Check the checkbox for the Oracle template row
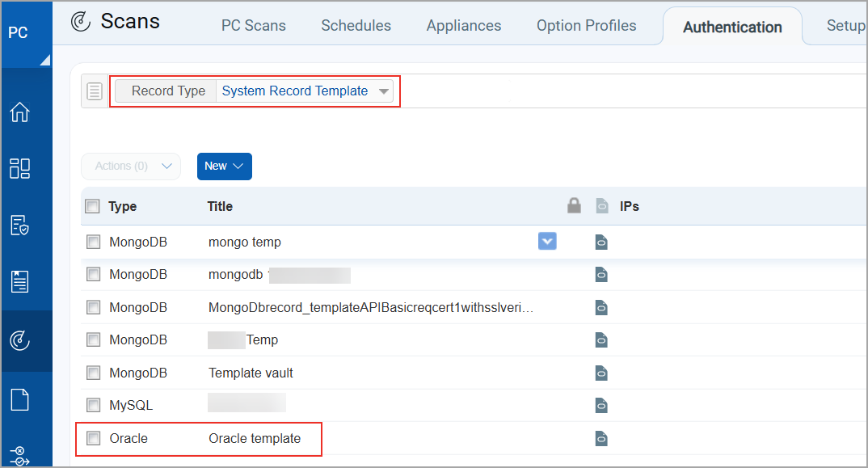The image size is (868, 468). [x=93, y=437]
